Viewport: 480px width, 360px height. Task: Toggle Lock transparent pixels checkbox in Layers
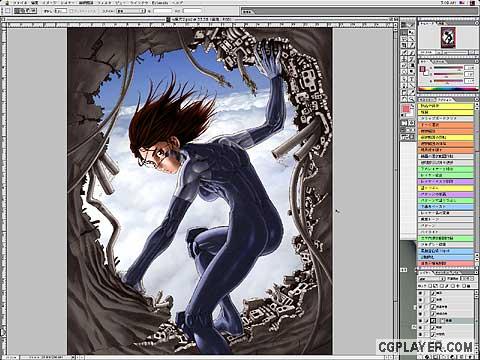click(430, 286)
